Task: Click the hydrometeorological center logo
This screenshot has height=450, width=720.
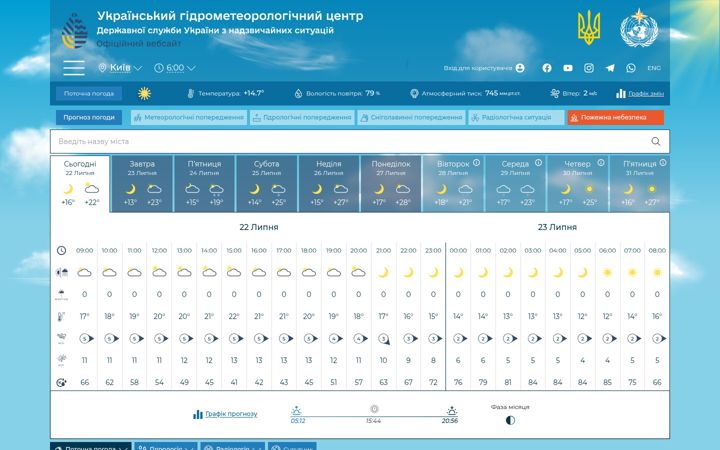Action: coord(74,31)
